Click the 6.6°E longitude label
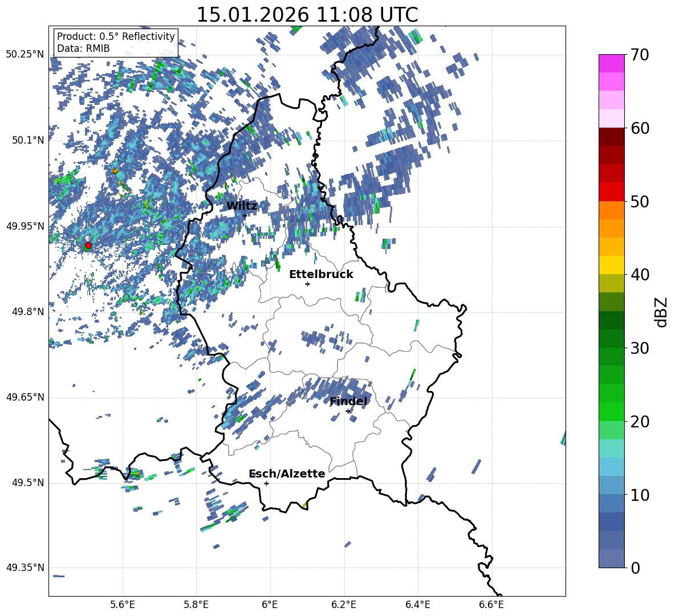This screenshot has width=675, height=616. tap(491, 605)
